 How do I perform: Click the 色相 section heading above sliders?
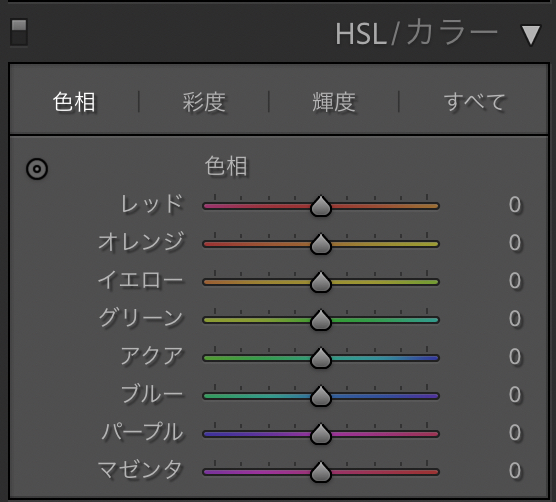(x=226, y=166)
